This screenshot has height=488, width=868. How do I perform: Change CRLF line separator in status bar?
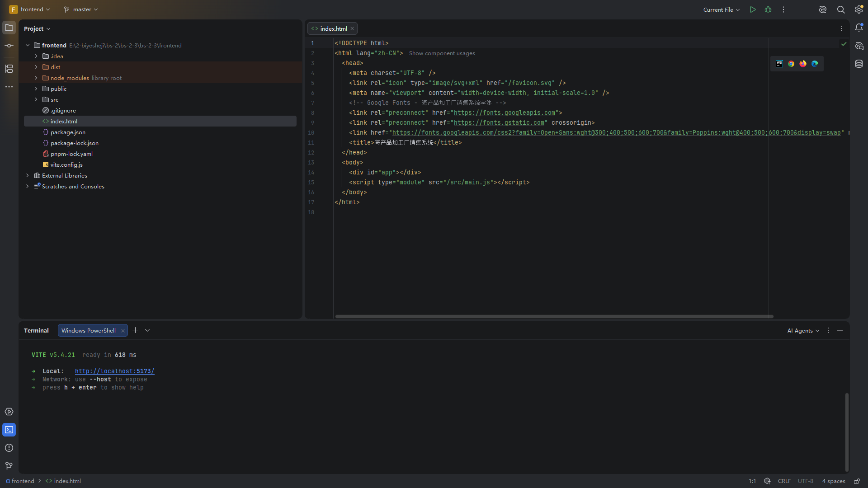[x=784, y=481]
